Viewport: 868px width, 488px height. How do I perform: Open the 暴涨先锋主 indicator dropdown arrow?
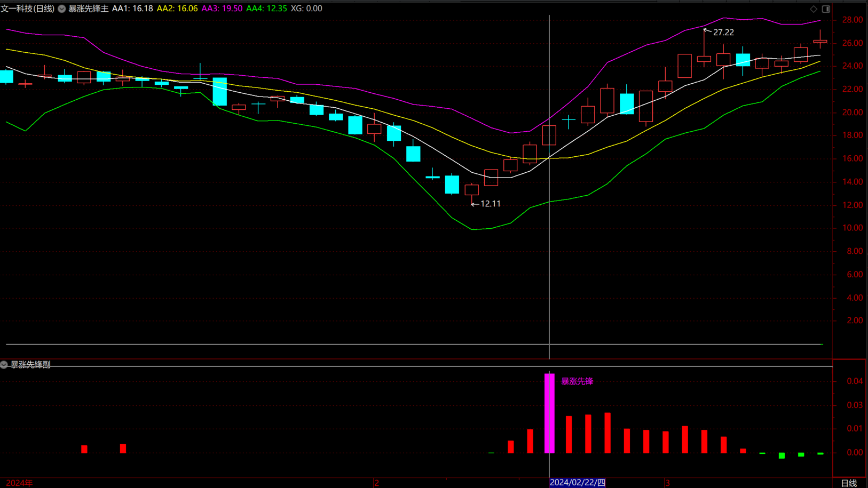[x=62, y=9]
